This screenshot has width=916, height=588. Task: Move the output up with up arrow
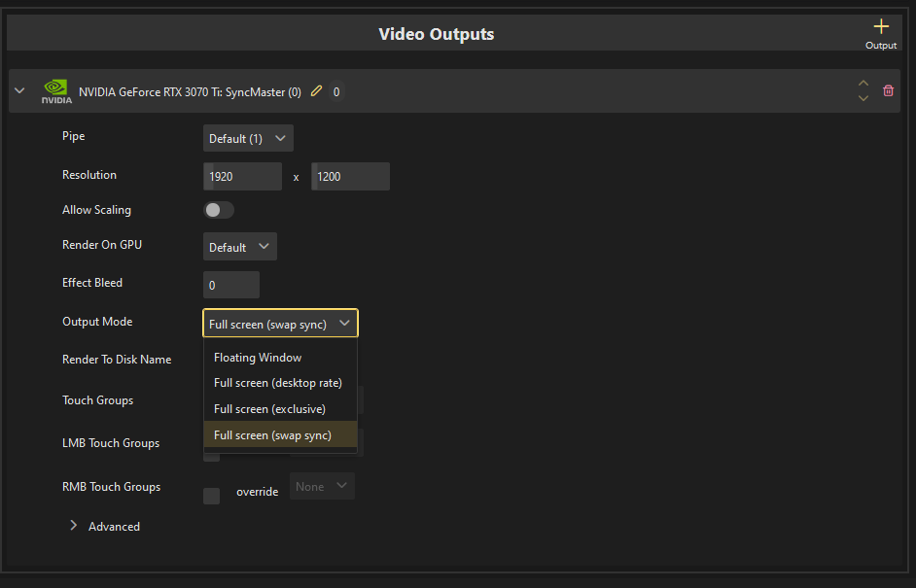coord(863,84)
